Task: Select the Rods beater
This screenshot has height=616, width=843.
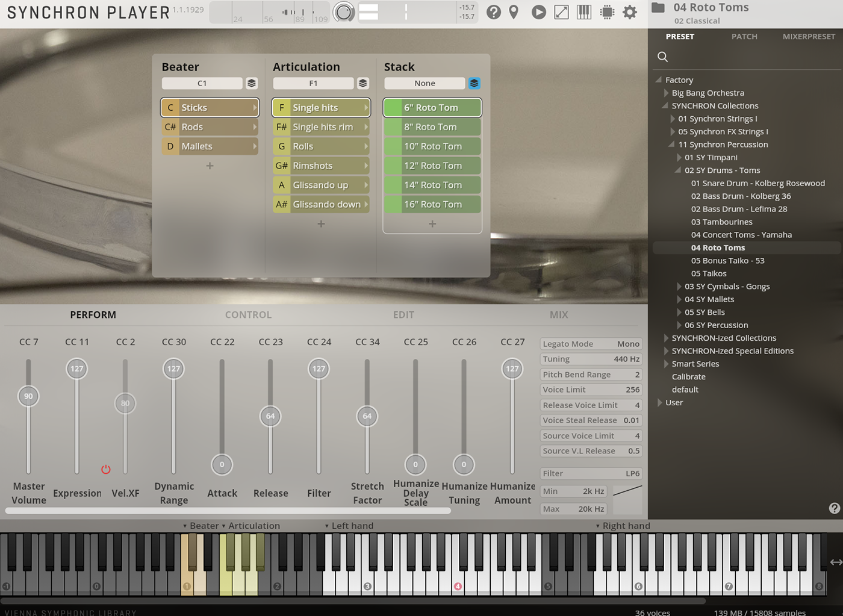Action: (210, 127)
